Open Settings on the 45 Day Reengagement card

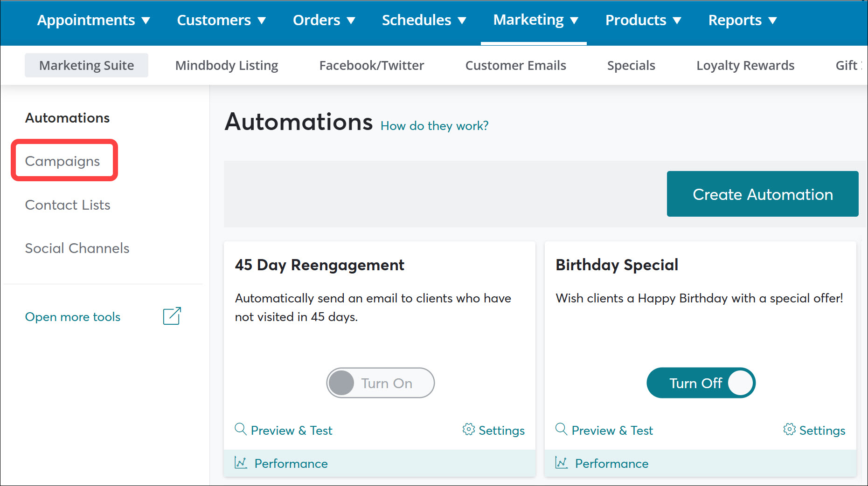pos(493,430)
